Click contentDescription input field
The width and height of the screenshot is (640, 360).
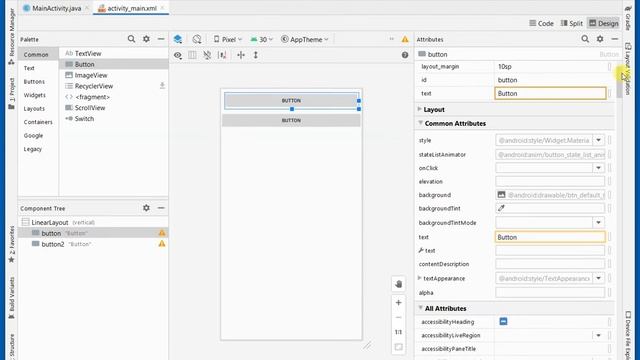[550, 264]
